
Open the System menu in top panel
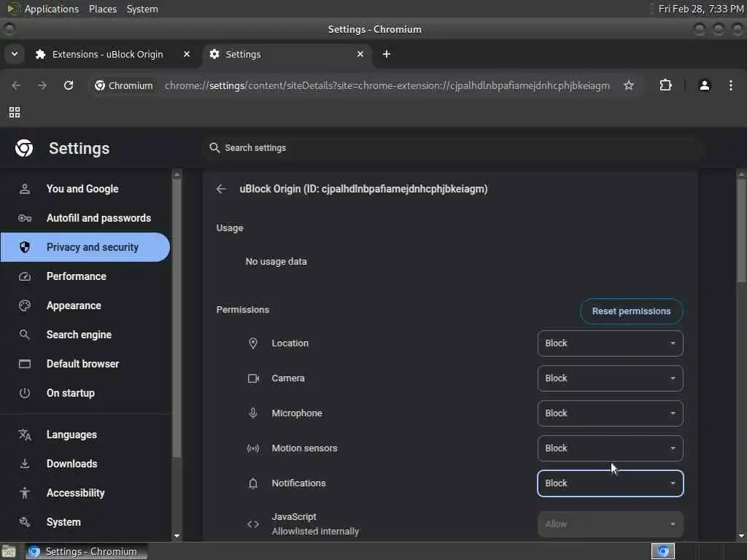142,9
